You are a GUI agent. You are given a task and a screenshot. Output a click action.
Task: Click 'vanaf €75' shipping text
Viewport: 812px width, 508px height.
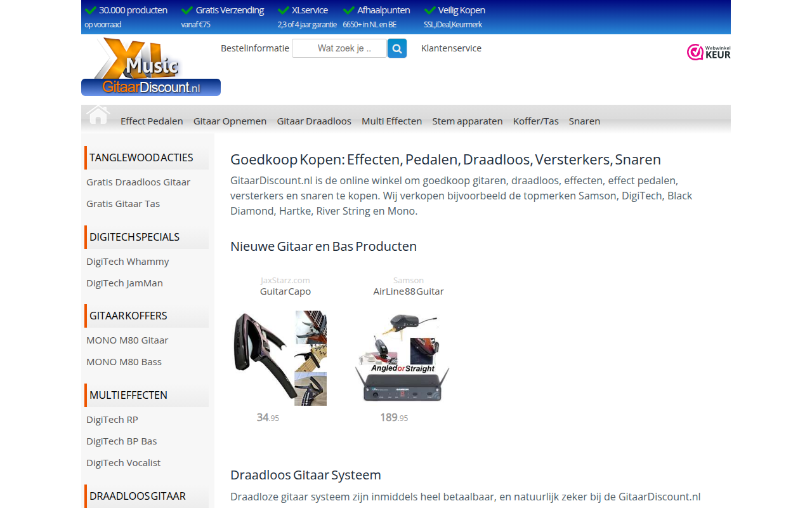coord(195,25)
